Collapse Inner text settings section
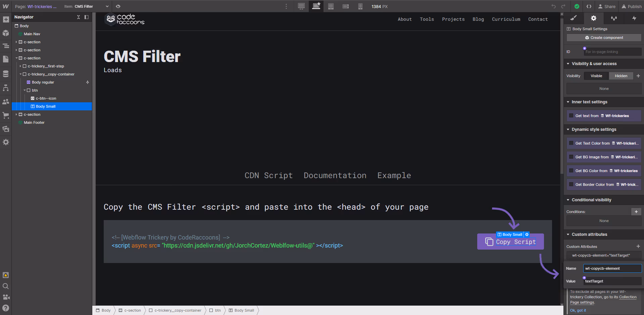This screenshot has width=644, height=315. click(x=568, y=102)
